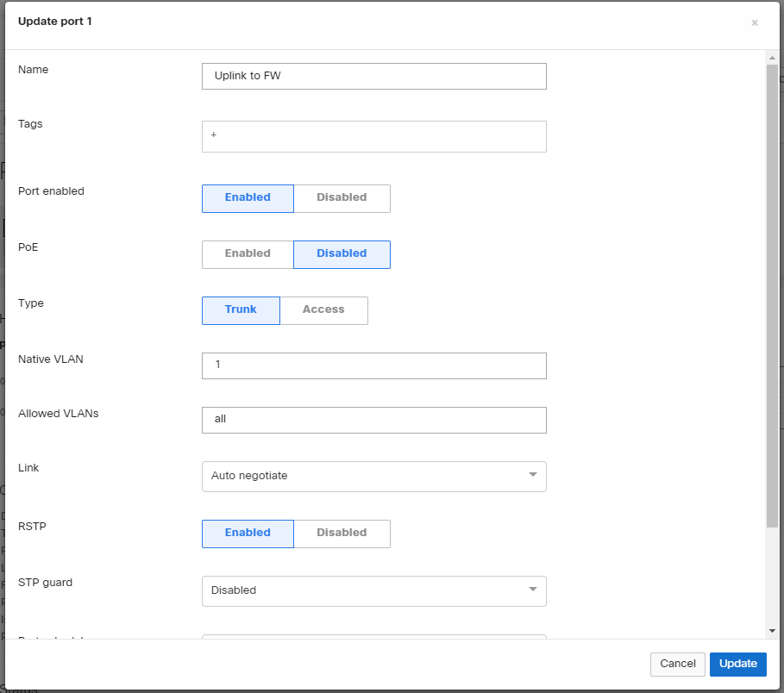Viewport: 784px width, 693px height.
Task: Disable RSTP for this port
Action: pyautogui.click(x=342, y=533)
